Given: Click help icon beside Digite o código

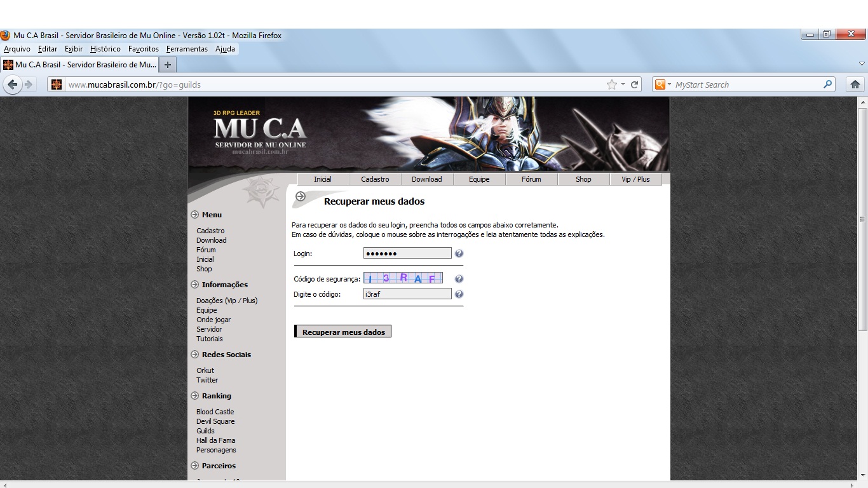Looking at the screenshot, I should [459, 294].
